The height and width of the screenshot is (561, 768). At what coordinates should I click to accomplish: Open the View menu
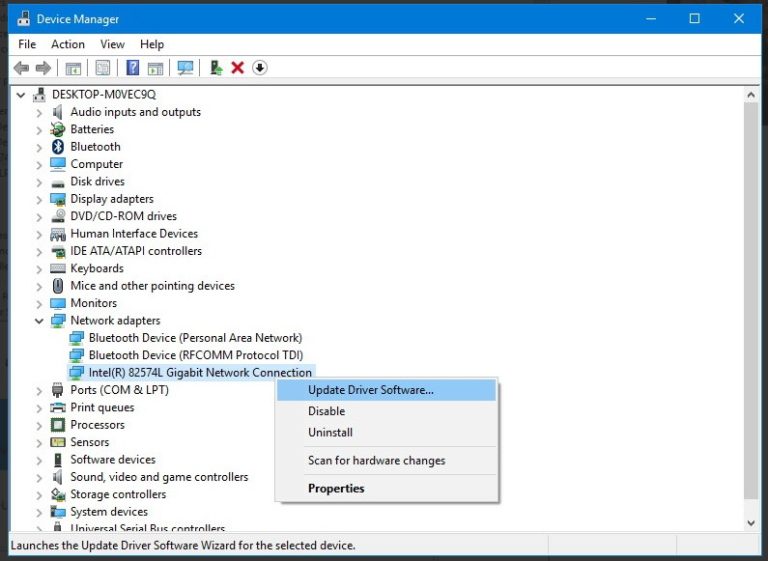112,44
